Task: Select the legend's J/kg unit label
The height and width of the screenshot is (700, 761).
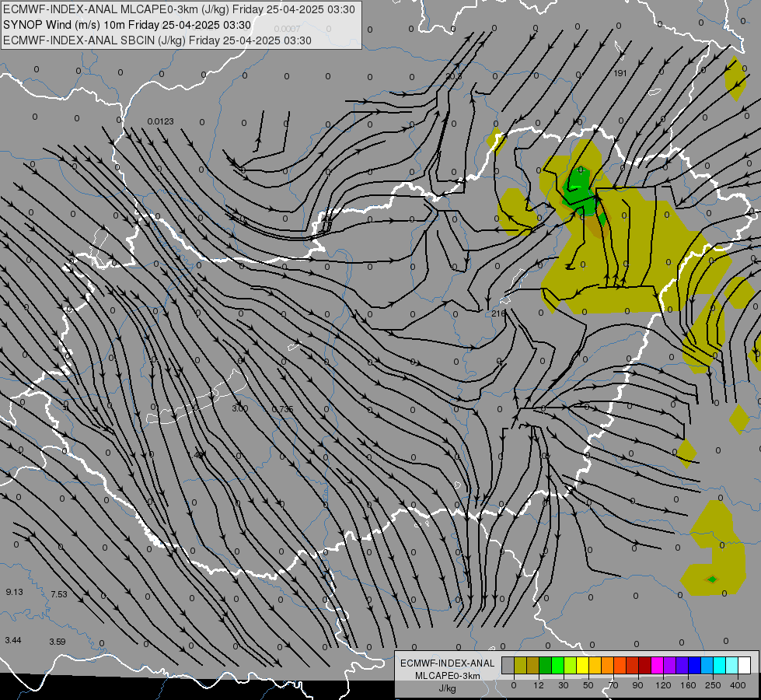Action: click(448, 688)
